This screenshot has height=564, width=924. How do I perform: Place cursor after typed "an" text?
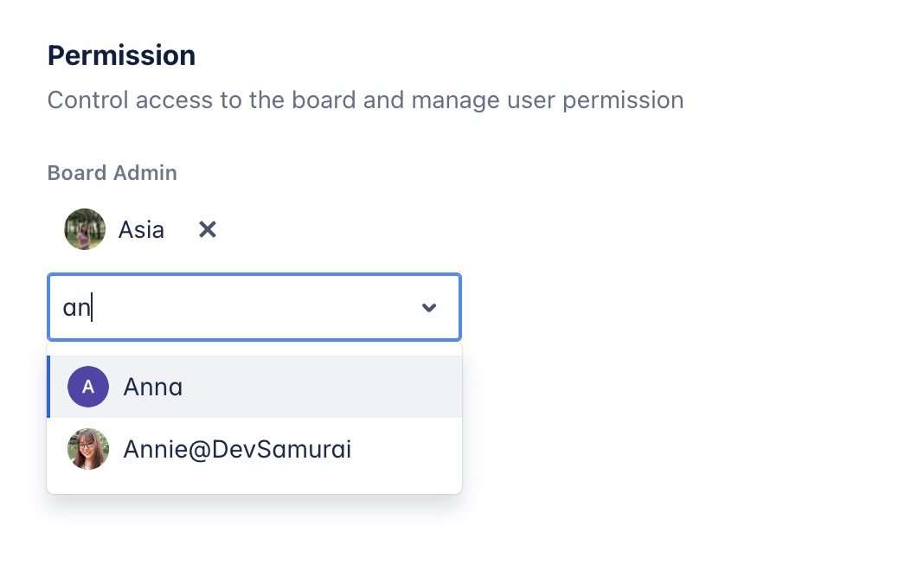pyautogui.click(x=93, y=307)
